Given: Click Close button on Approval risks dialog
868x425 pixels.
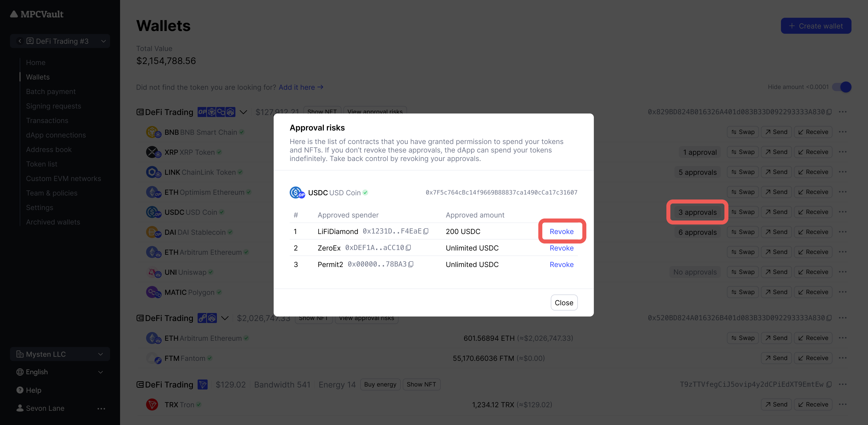Looking at the screenshot, I should tap(564, 302).
